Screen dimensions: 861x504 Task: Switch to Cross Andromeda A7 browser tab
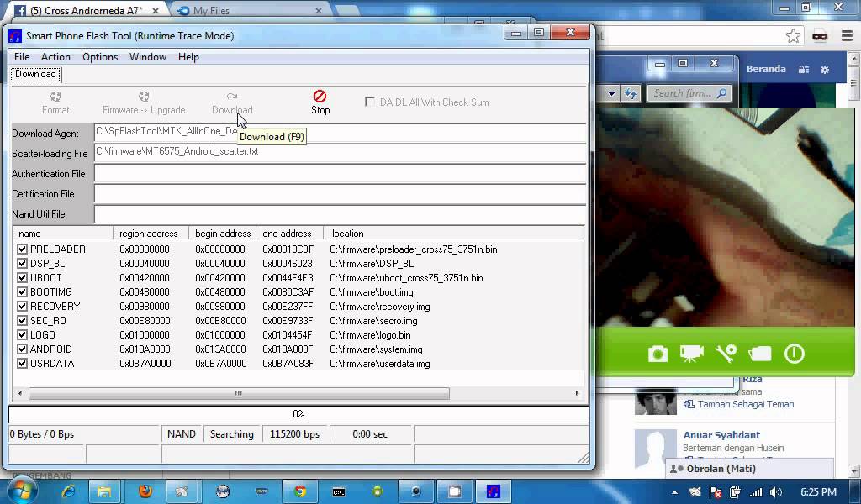point(86,10)
